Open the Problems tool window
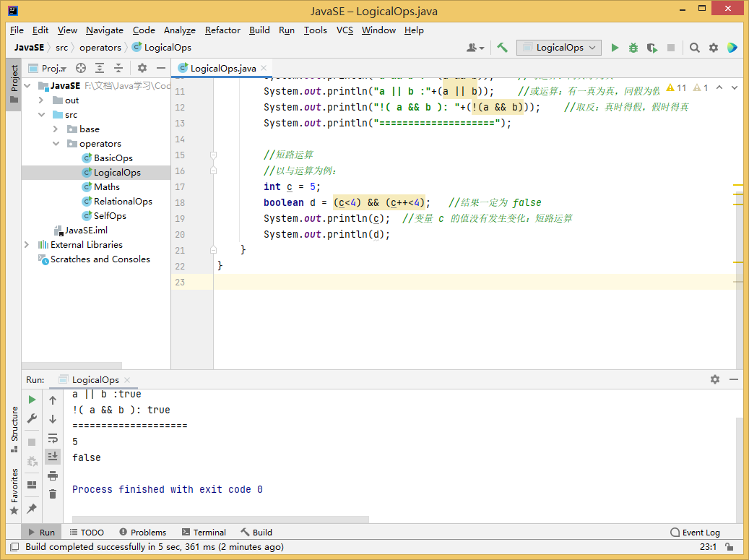749x560 pixels. click(143, 533)
